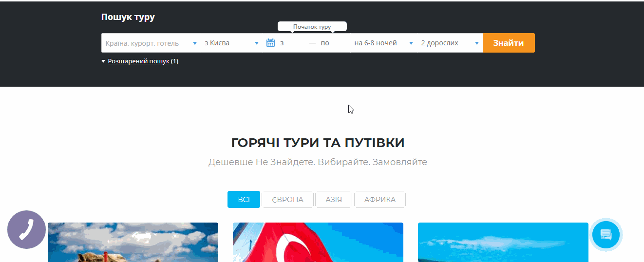
Task: Open the tour card with blue sky photo
Action: 503,243
